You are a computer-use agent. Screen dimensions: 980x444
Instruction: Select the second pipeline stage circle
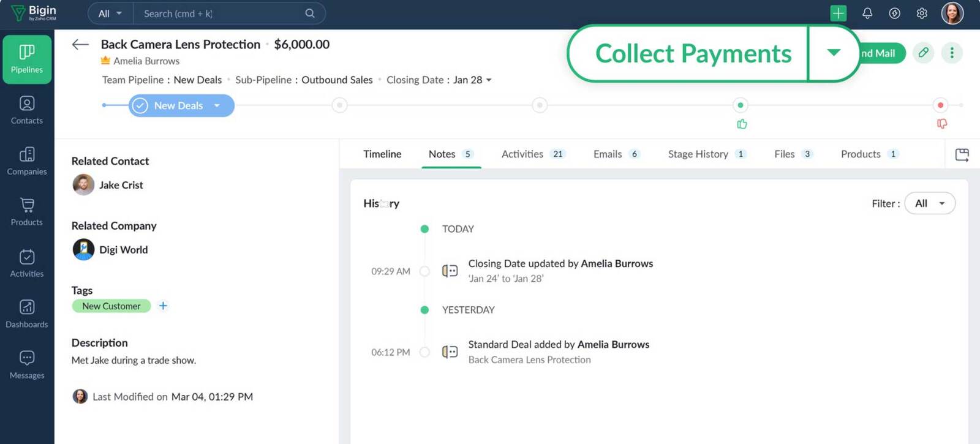[339, 105]
